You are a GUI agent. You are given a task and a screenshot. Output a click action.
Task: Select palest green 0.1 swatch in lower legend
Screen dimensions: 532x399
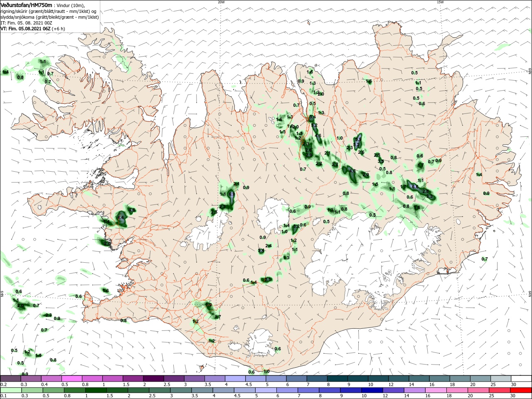tap(10, 390)
